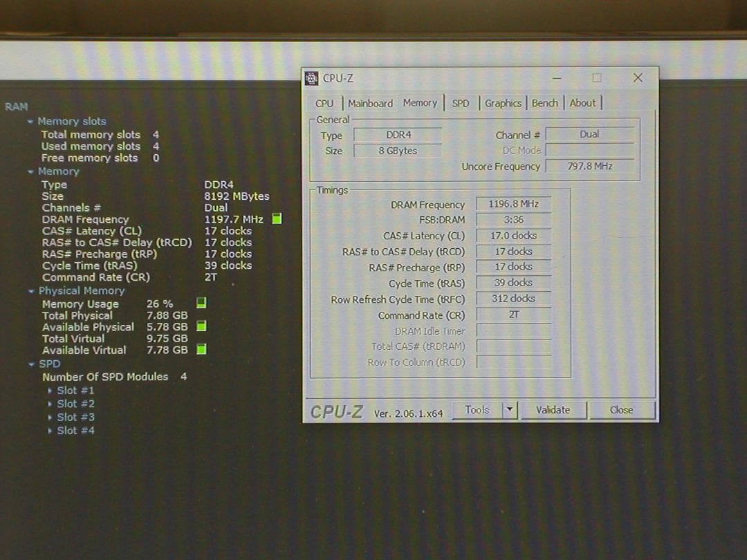The height and width of the screenshot is (560, 747).
Task: Click the Total memory slots row
Action: pyautogui.click(x=100, y=135)
